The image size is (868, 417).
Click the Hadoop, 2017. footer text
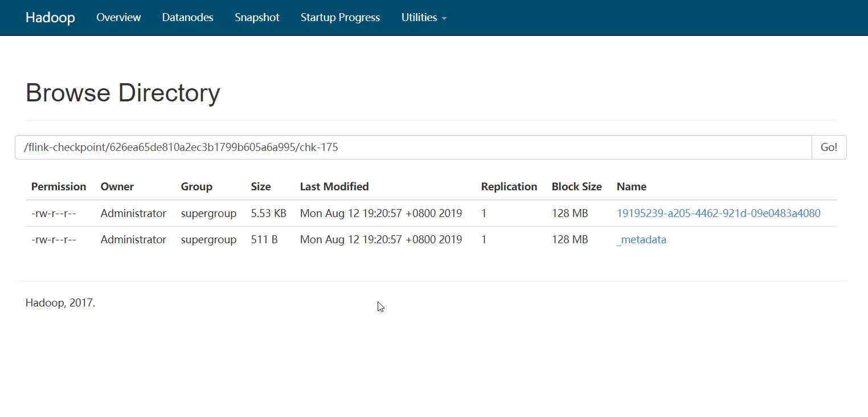(60, 302)
